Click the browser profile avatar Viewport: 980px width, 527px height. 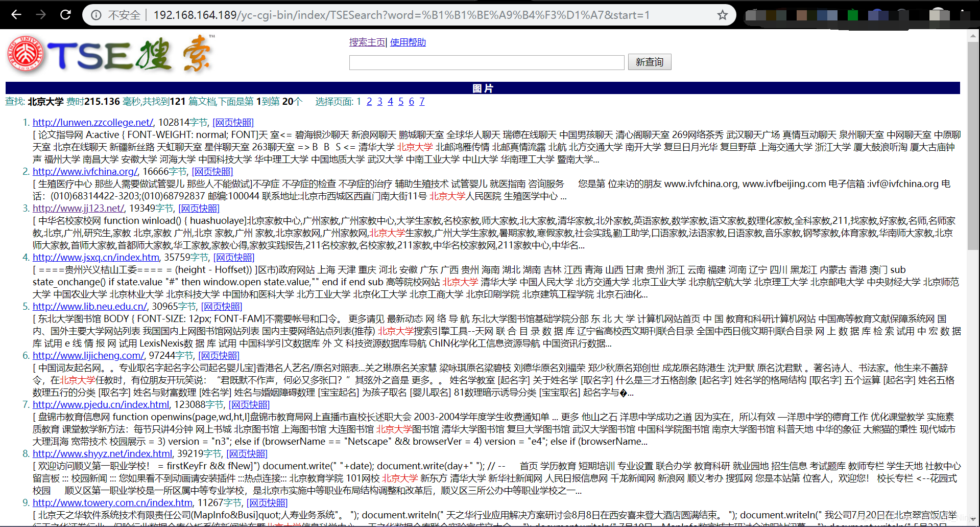tap(939, 14)
